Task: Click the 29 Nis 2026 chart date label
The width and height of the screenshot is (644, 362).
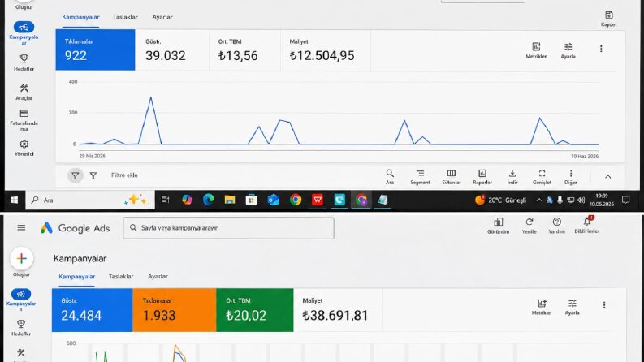Action: point(92,156)
